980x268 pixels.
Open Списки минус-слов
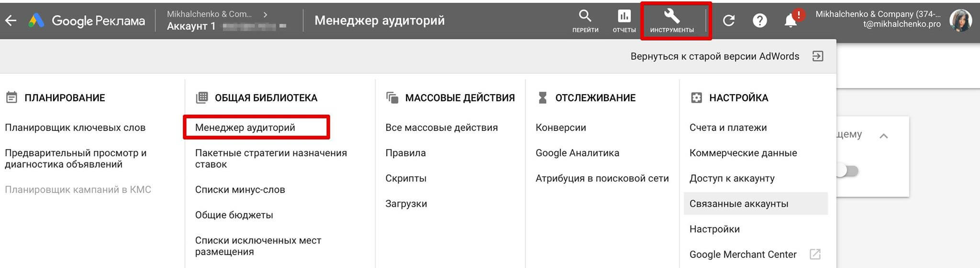240,190
